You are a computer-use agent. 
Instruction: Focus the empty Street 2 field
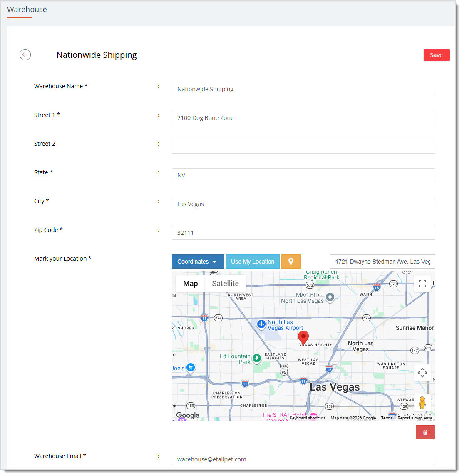pos(303,147)
